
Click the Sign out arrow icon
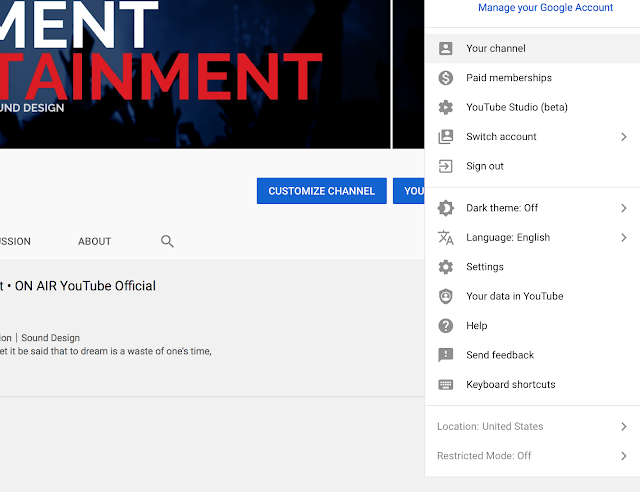[x=445, y=166]
